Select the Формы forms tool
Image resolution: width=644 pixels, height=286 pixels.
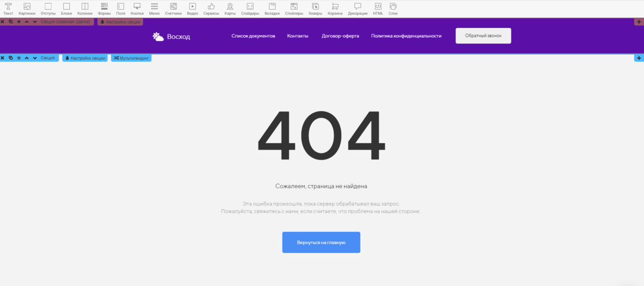(x=104, y=9)
